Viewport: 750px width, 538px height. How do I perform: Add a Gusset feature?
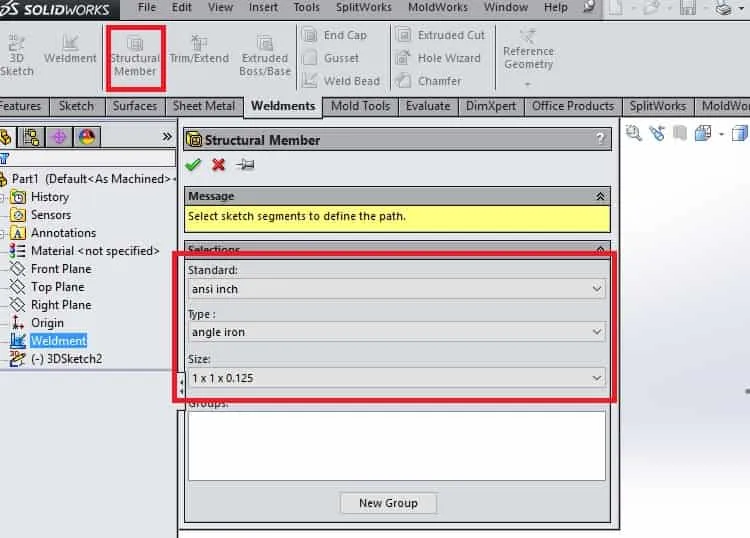click(x=331, y=58)
